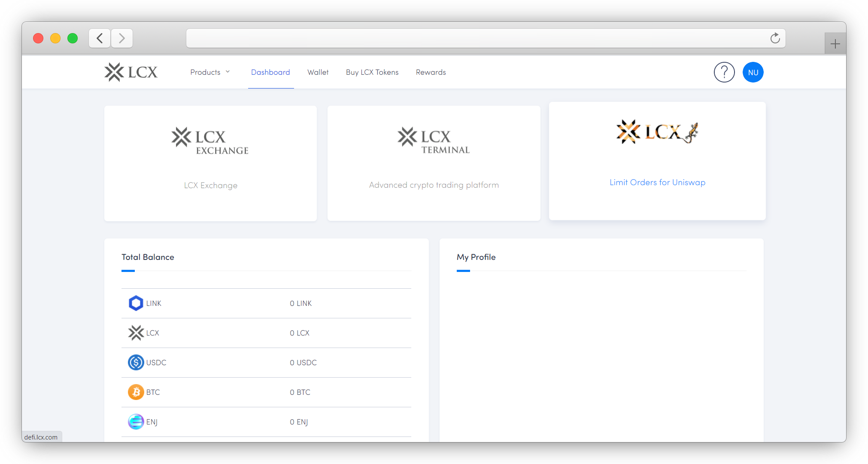Click the BTC bitcoin icon
Viewport: 868px width, 464px height.
(136, 392)
